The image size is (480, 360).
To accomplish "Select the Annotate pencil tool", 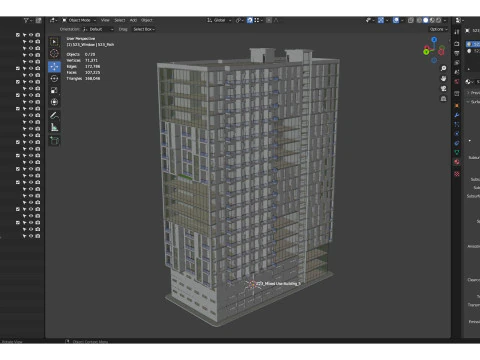I will [54, 115].
